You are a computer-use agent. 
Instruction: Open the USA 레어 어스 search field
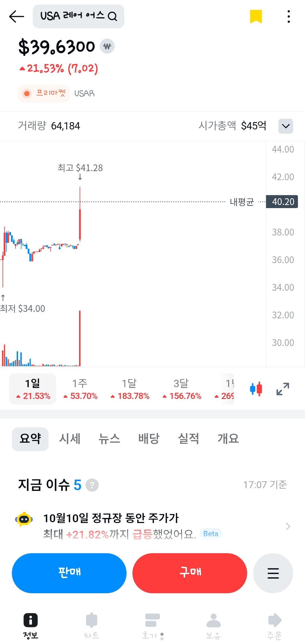79,16
